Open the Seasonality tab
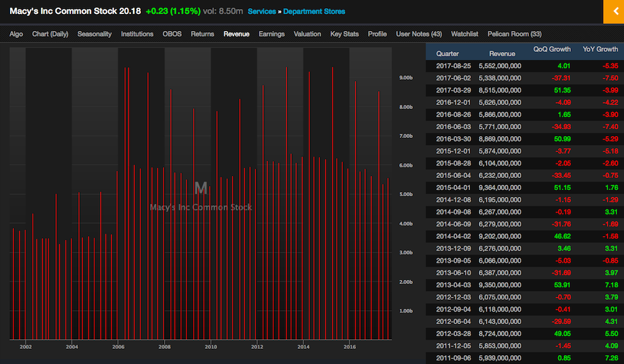 point(94,34)
